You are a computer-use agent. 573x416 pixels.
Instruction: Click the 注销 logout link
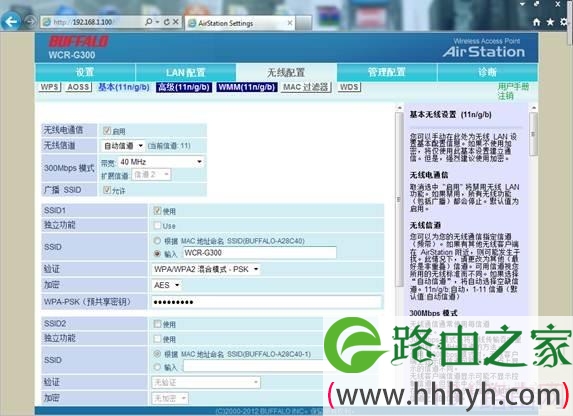[x=505, y=96]
